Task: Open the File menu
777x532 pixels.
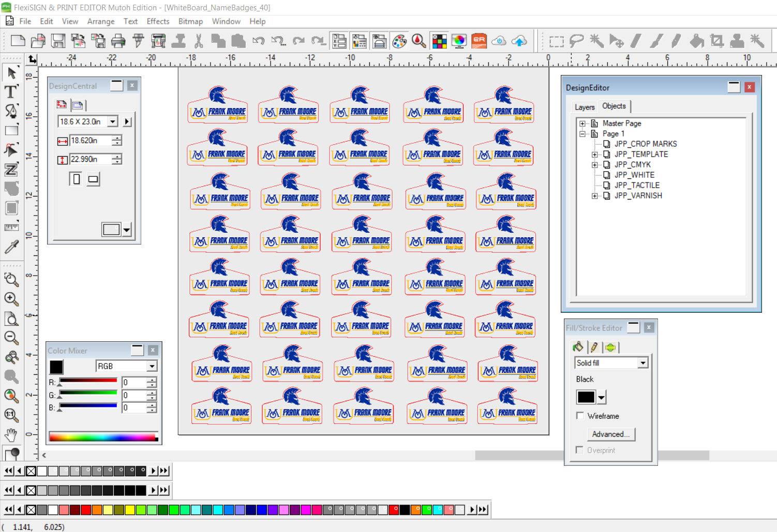Action: (x=25, y=21)
